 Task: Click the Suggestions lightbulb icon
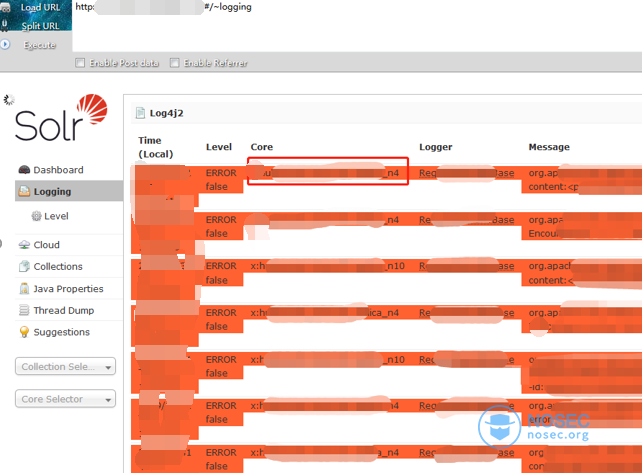tap(24, 332)
